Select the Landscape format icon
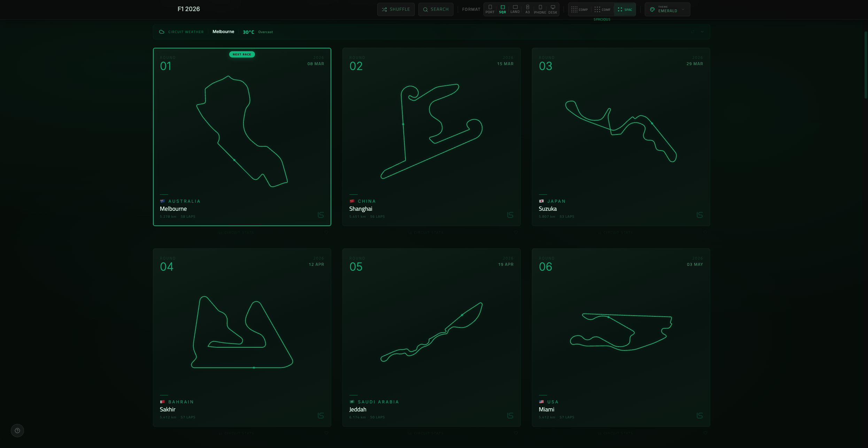Screen dimensions: 868x448 (515, 9)
